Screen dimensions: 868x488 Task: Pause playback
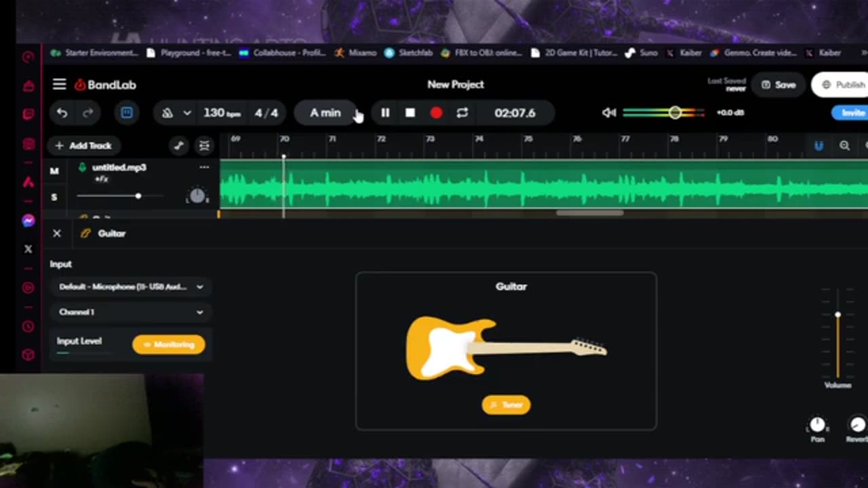coord(385,113)
